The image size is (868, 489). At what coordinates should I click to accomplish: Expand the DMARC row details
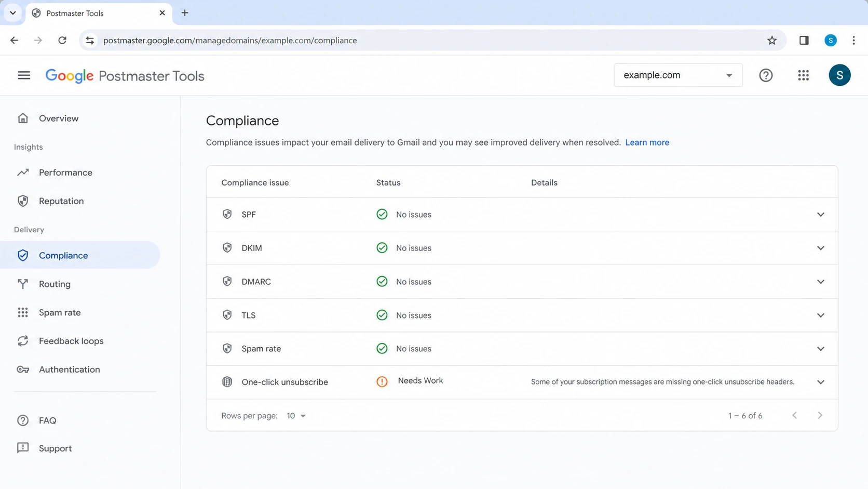(820, 282)
